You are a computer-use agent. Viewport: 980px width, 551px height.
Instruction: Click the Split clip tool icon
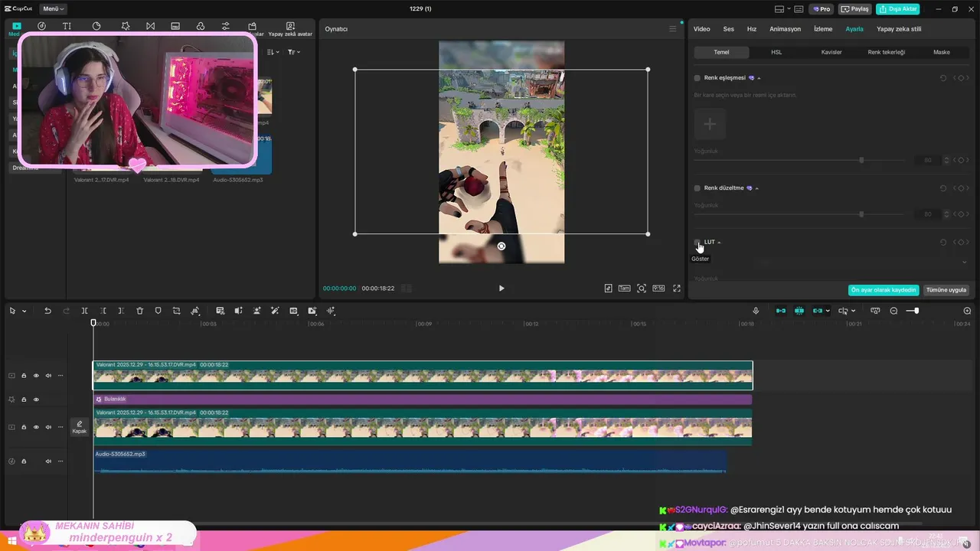point(84,311)
